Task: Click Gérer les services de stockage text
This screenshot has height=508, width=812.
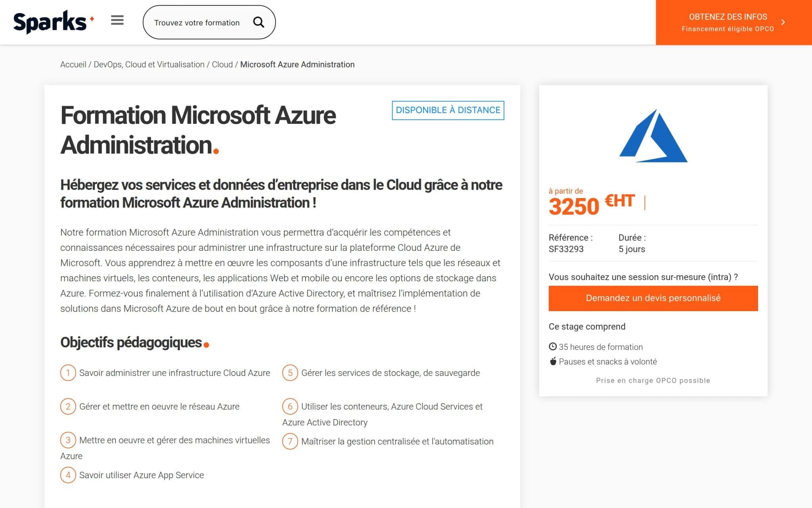Action: point(391,373)
